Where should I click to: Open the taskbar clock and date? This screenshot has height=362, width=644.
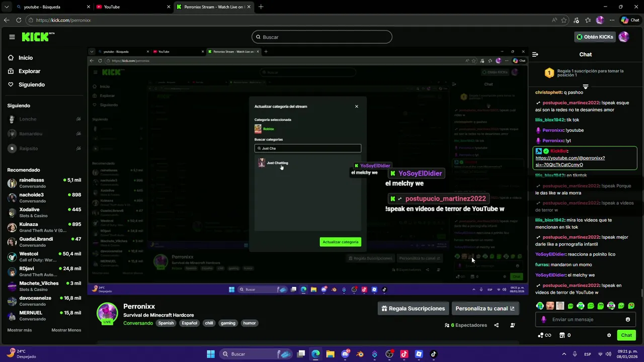coord(626,354)
